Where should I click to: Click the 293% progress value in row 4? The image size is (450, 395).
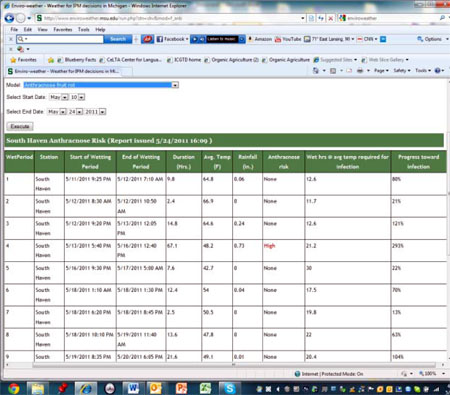(398, 246)
